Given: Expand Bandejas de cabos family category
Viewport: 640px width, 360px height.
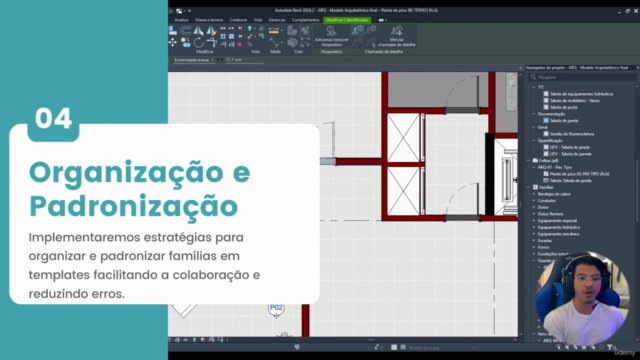Looking at the screenshot, I should tap(533, 194).
